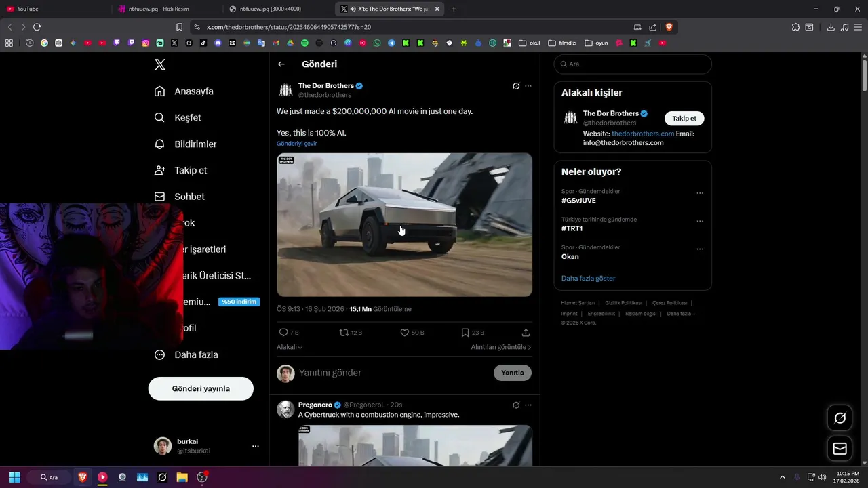Screen dimensions: 868x488
Task: Open the oyun bookmarks folder
Action: [596, 43]
